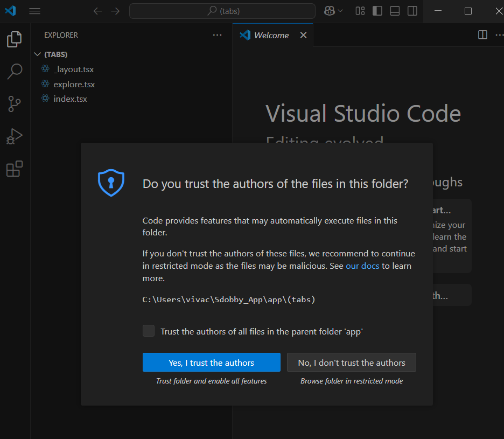Click the shield icon in trust dialog
This screenshot has width=504, height=439.
point(111,183)
